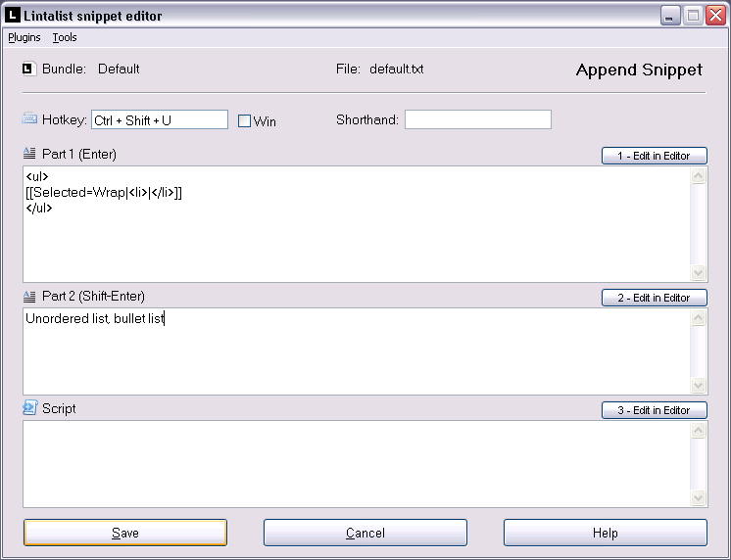Click Part 2 scrollbar down arrow
Viewport: 731px width, 560px height.
click(x=698, y=386)
